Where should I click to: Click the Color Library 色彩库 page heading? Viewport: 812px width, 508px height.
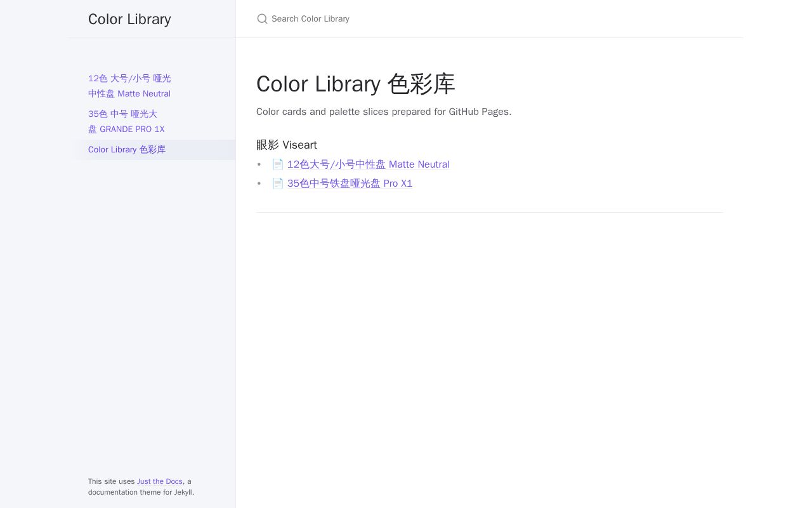[356, 84]
